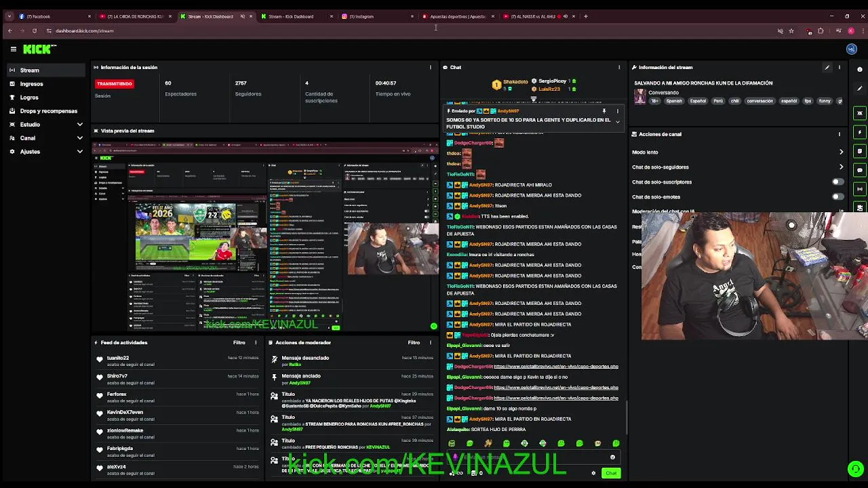Open options menu of Información del stream panel
This screenshot has height=488, width=868.
click(x=840, y=67)
